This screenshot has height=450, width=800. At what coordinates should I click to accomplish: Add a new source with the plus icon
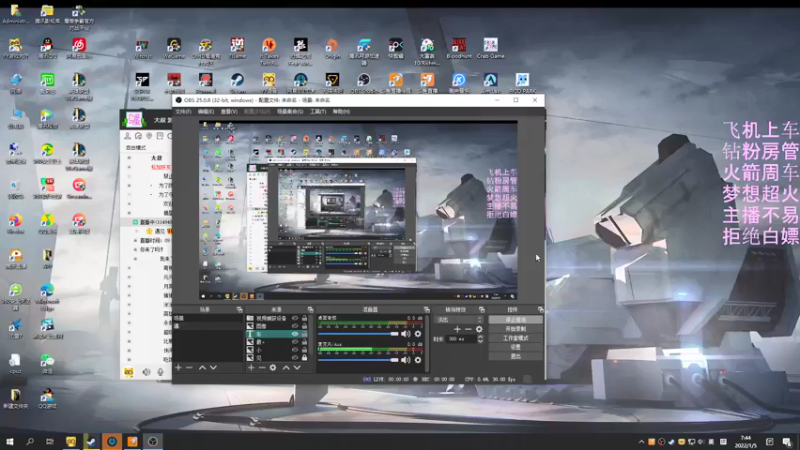(x=251, y=367)
